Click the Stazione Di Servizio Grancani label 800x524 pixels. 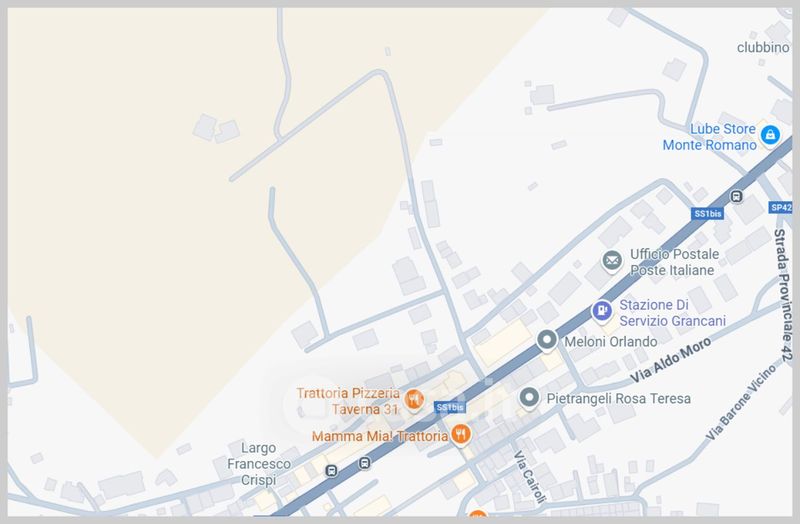672,313
